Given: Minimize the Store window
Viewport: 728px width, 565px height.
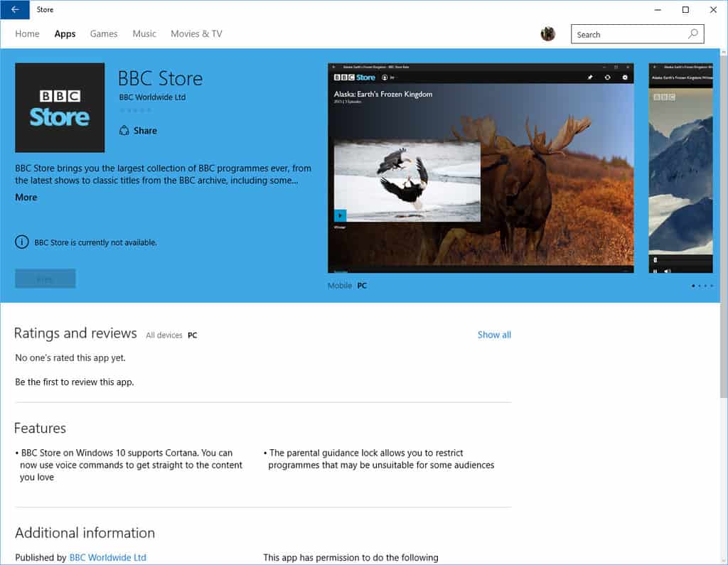Looking at the screenshot, I should (x=658, y=9).
